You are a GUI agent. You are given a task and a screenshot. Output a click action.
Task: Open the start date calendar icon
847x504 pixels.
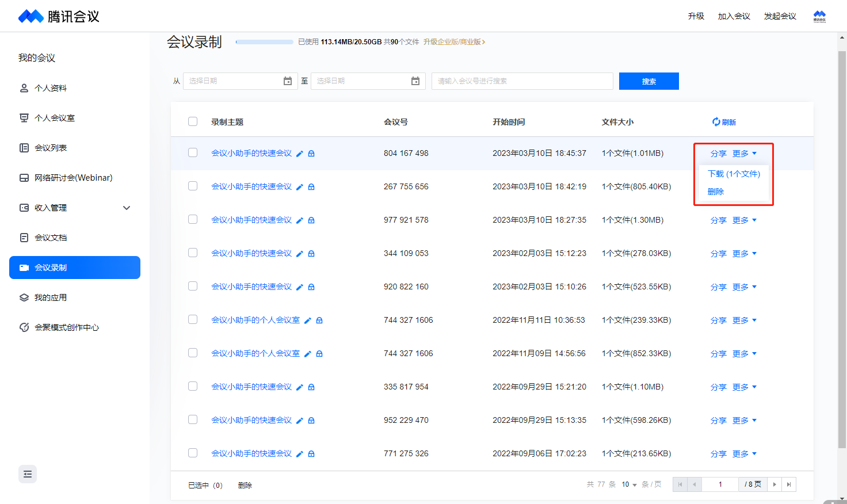[x=288, y=81]
